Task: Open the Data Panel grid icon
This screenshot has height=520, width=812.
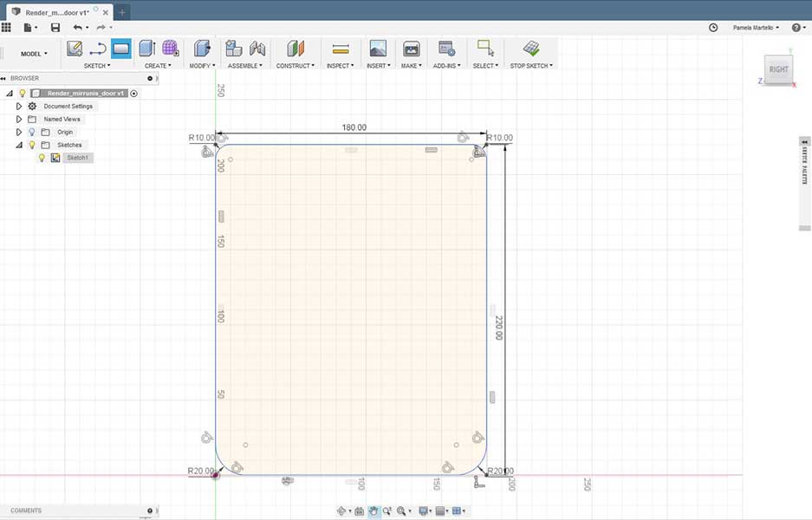Action: (x=6, y=27)
